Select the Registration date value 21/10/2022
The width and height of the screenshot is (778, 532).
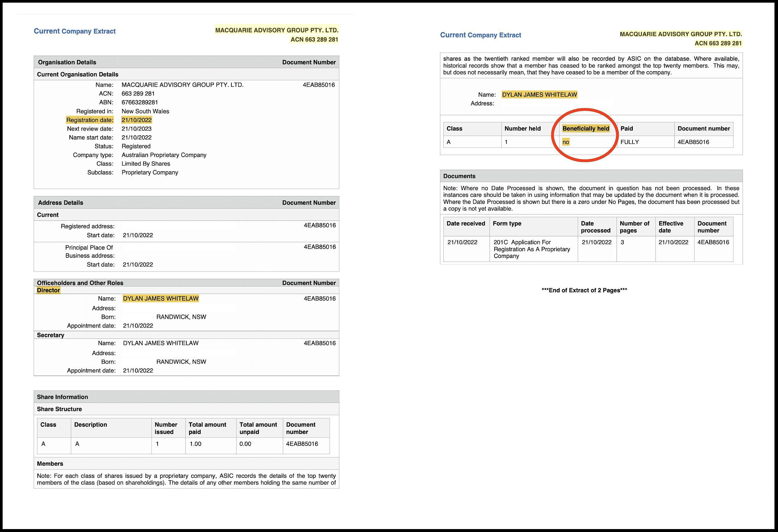tap(137, 120)
